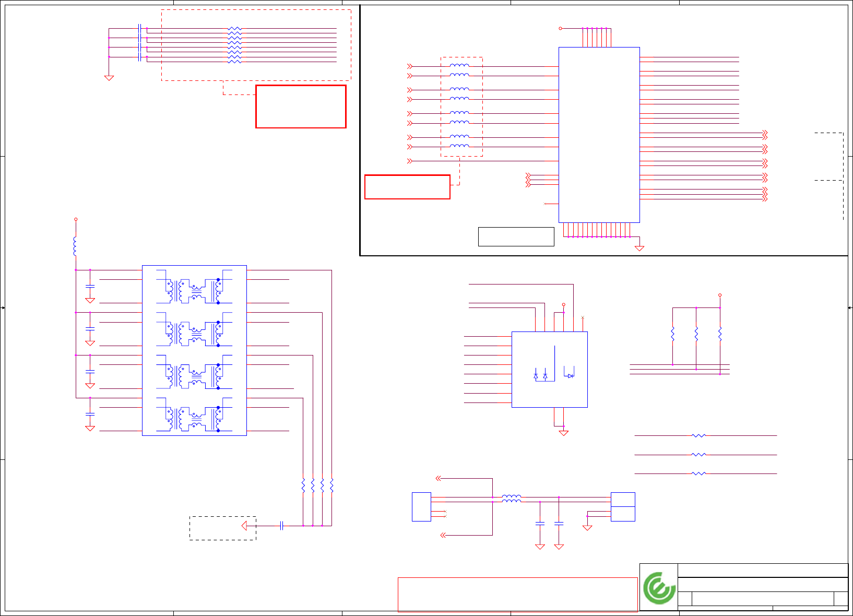
Task: Select the middle of three vertical pull-up resistors
Action: (696, 334)
